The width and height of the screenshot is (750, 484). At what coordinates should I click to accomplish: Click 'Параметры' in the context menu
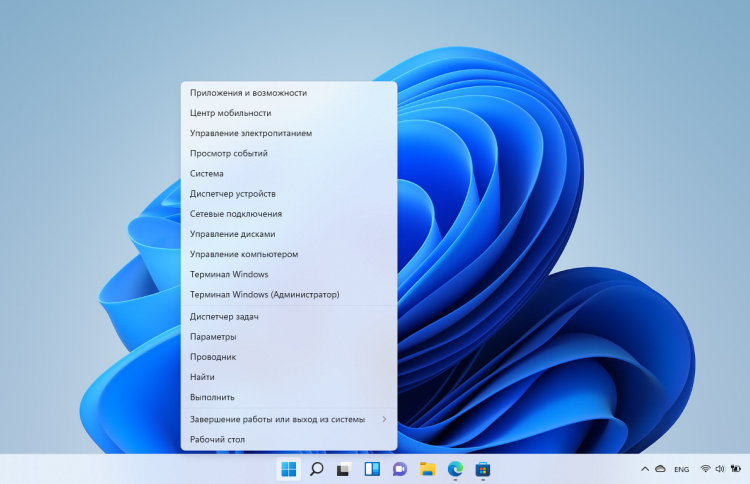click(213, 337)
